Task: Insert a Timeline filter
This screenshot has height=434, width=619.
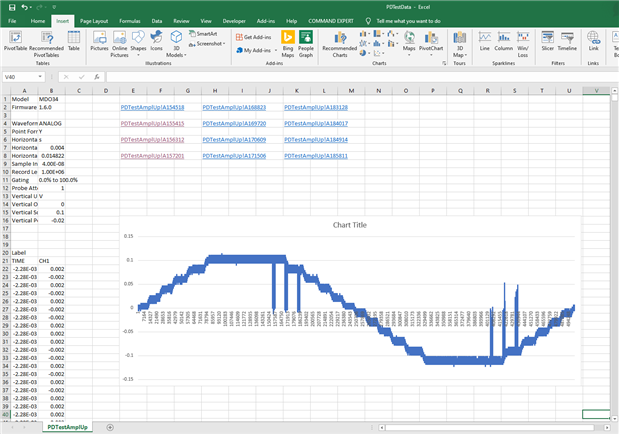Action: point(567,41)
